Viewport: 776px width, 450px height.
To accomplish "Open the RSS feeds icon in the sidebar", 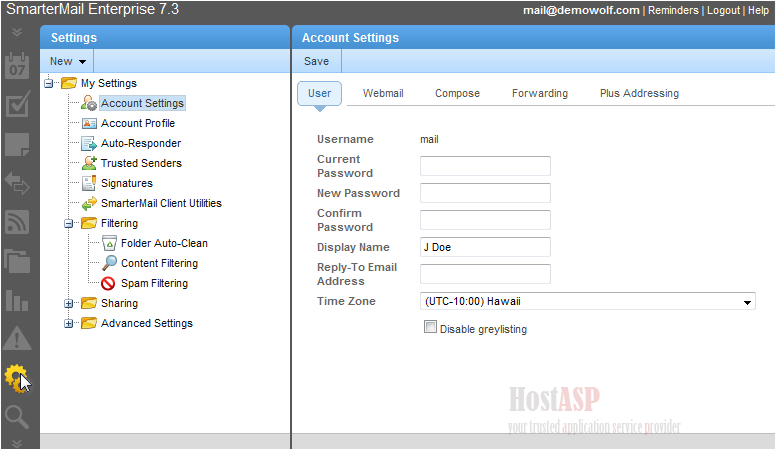I will (17, 222).
